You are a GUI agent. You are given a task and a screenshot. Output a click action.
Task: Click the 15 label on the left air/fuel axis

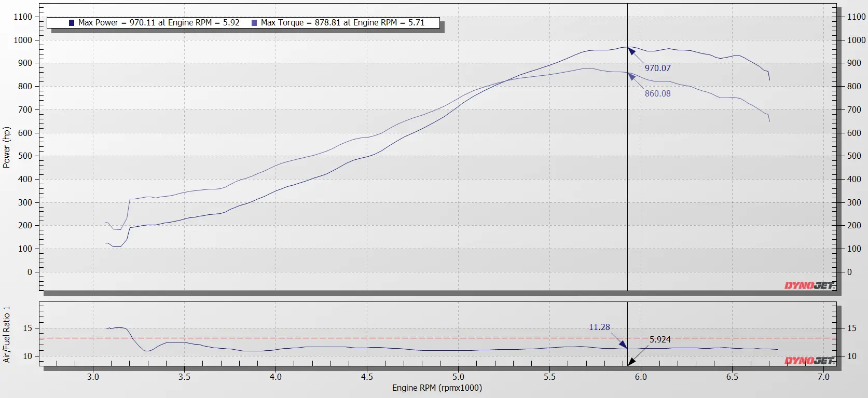click(x=27, y=328)
